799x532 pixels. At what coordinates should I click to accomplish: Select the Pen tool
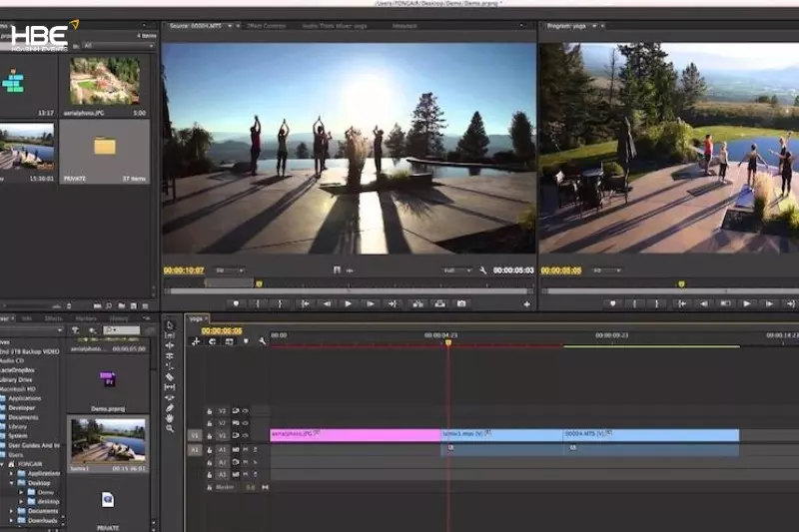click(x=170, y=408)
